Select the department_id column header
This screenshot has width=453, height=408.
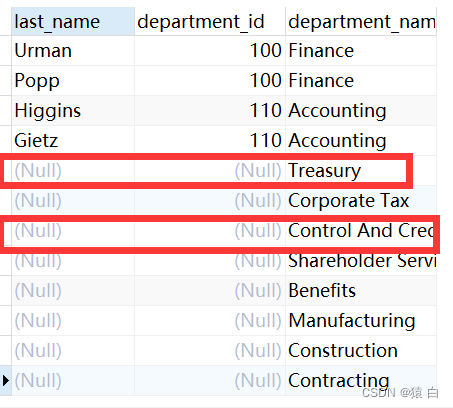tap(210, 22)
